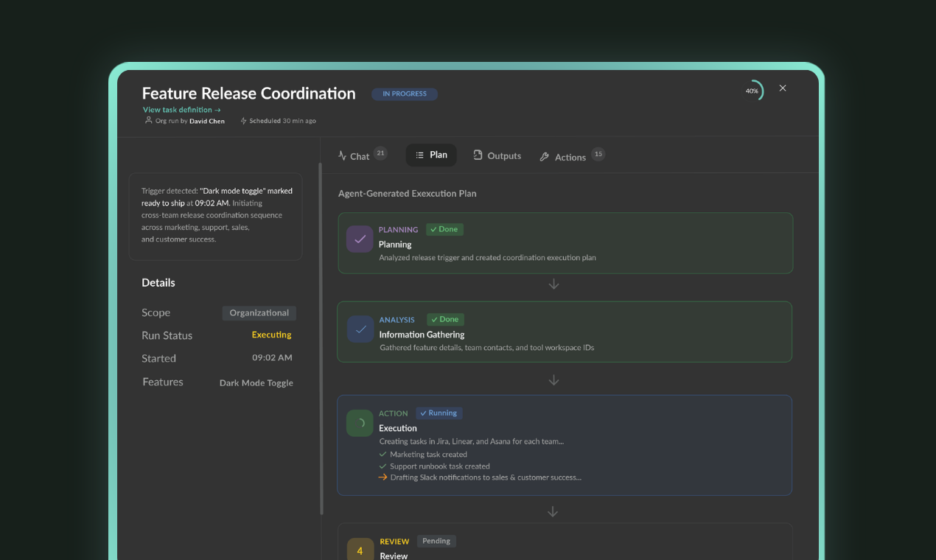Select the waveform icon on the Chat tab
Image resolution: width=936 pixels, height=560 pixels.
[343, 155]
